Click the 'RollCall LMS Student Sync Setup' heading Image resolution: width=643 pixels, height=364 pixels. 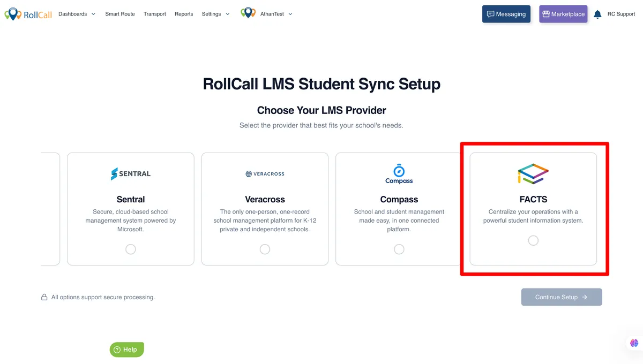pyautogui.click(x=322, y=84)
